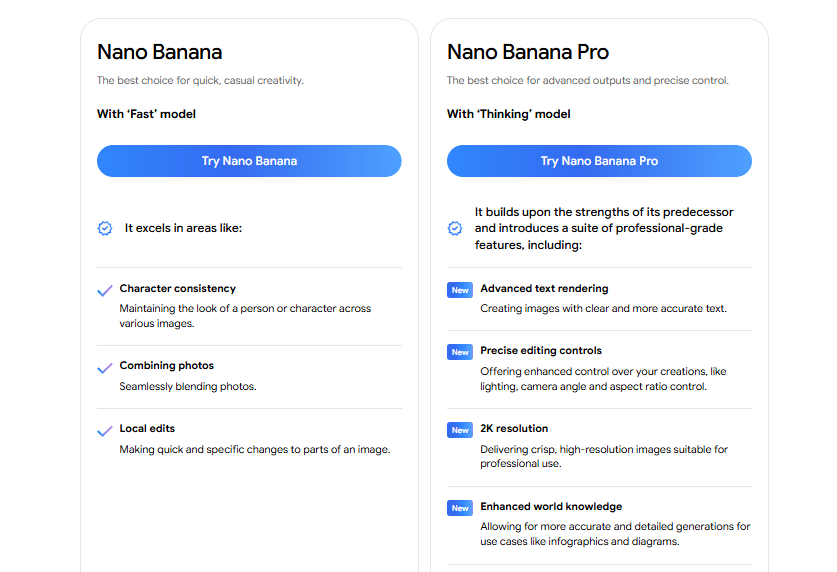Click the Character consistency feature title
Image resolution: width=837 pixels, height=572 pixels.
[x=178, y=288]
